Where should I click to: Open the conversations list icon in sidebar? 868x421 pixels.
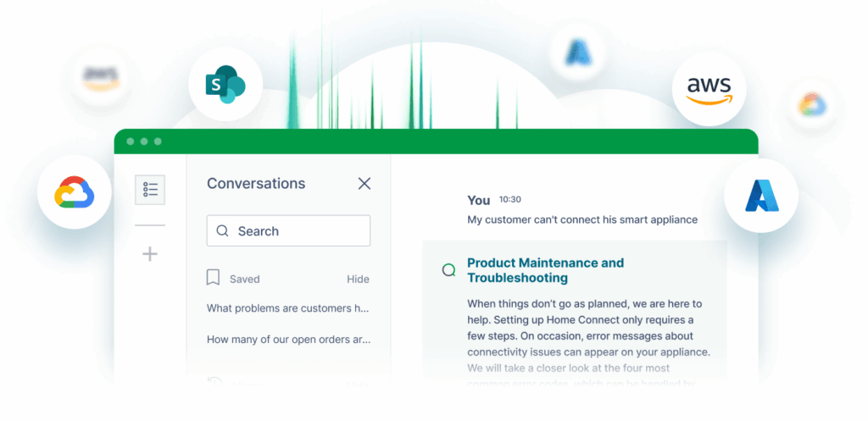click(150, 190)
